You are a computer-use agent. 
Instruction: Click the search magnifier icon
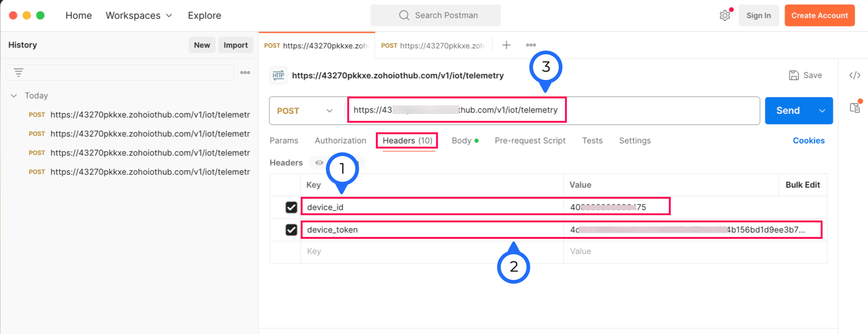click(404, 15)
